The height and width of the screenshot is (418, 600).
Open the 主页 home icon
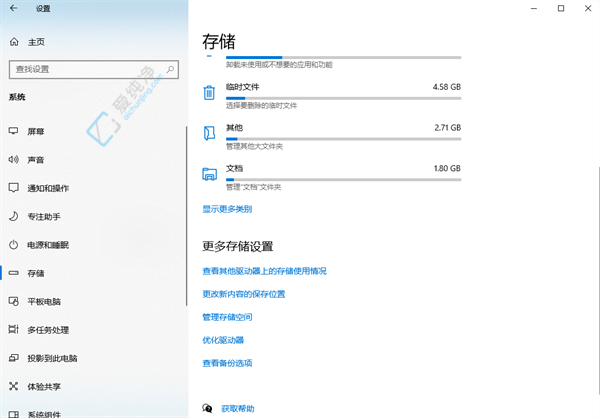coord(14,42)
